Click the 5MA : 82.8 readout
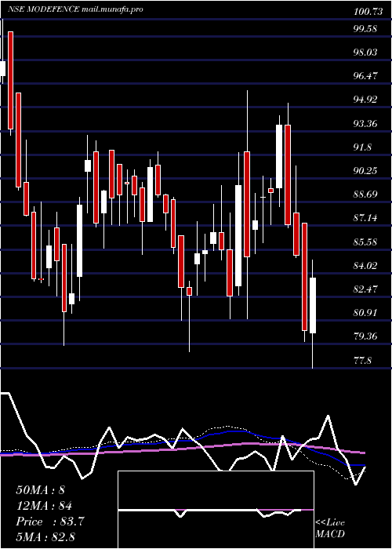 pos(45,537)
